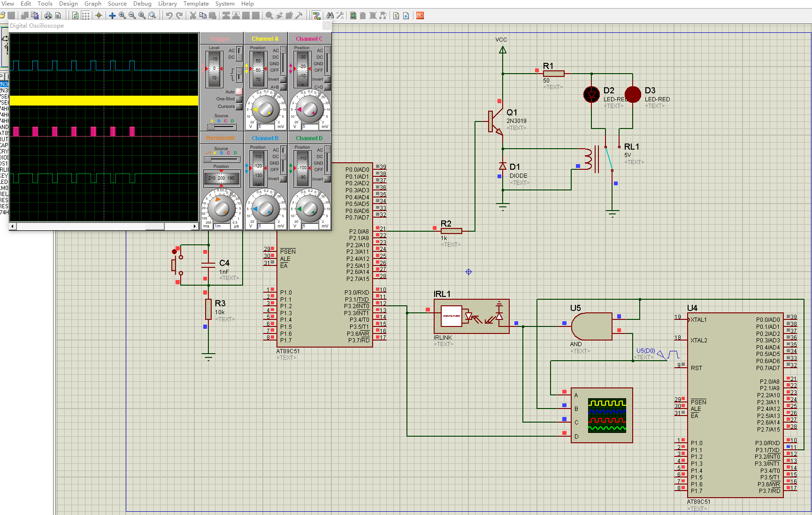Click the pan/center view arrows icon

(112, 15)
